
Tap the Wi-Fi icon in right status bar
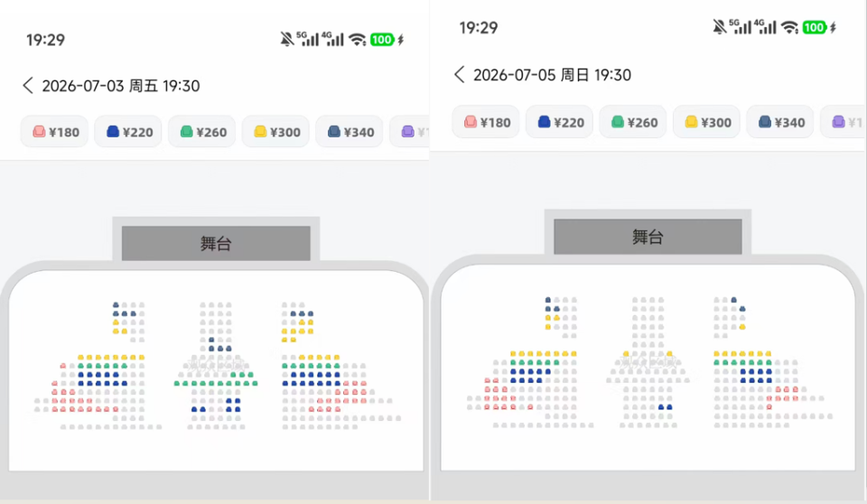point(789,27)
